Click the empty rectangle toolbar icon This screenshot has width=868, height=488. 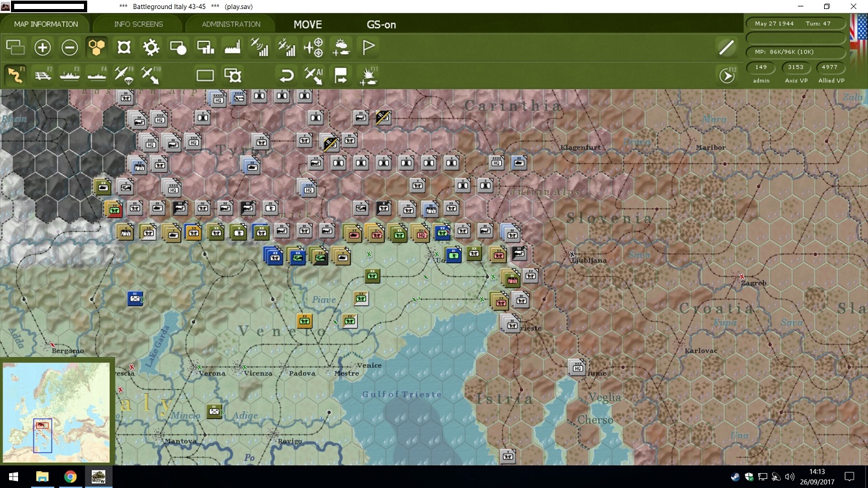pyautogui.click(x=205, y=76)
